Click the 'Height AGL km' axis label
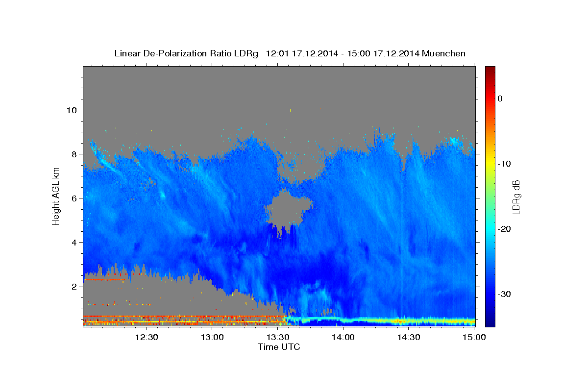The height and width of the screenshot is (392, 588). pyautogui.click(x=56, y=196)
